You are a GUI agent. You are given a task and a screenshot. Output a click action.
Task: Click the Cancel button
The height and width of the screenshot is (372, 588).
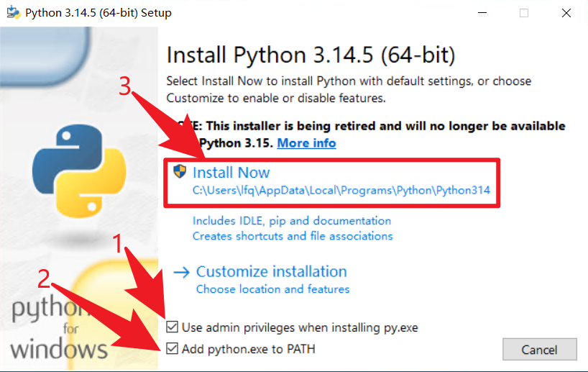pos(540,350)
